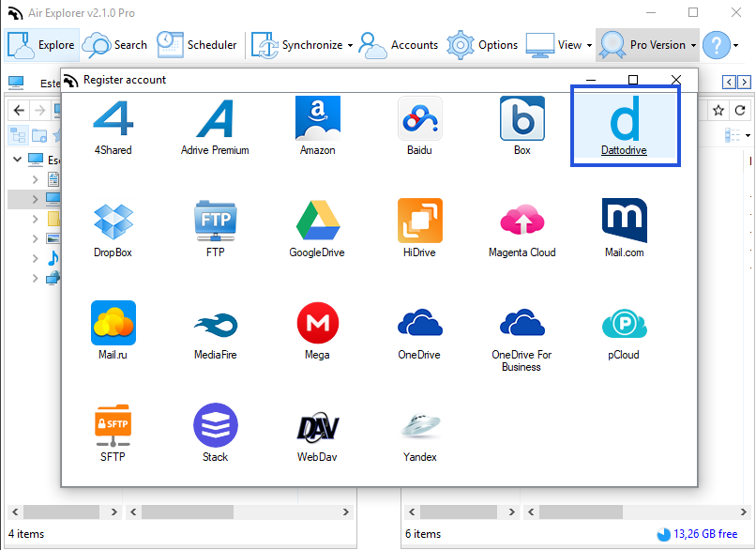Screen dimensions: 756x550
Task: Refresh the right panel
Action: [740, 111]
